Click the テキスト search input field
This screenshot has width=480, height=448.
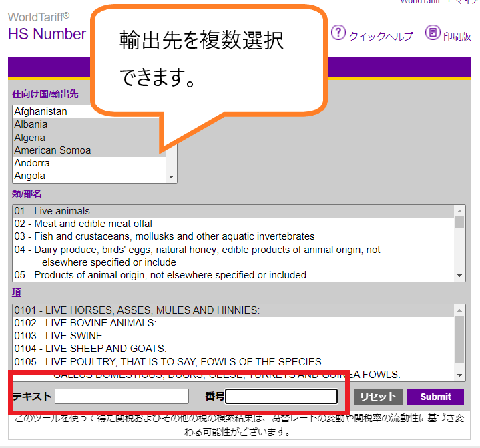click(x=122, y=397)
